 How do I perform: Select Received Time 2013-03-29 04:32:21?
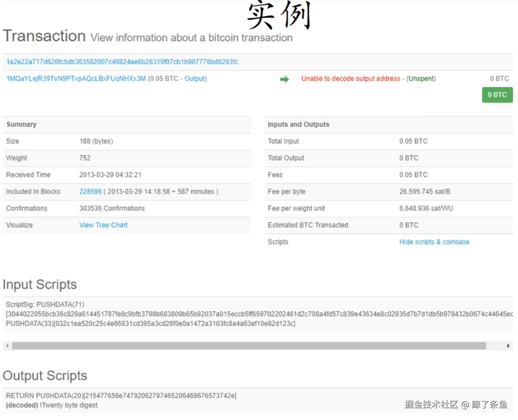(x=110, y=175)
